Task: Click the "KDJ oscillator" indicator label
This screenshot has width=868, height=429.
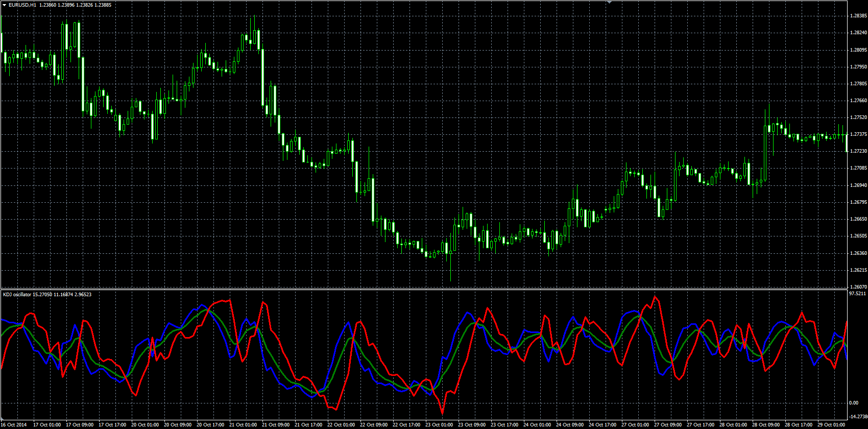Action: (17, 295)
